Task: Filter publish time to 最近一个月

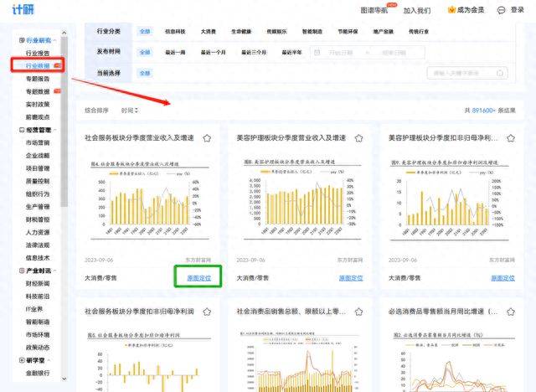Action: coord(214,52)
